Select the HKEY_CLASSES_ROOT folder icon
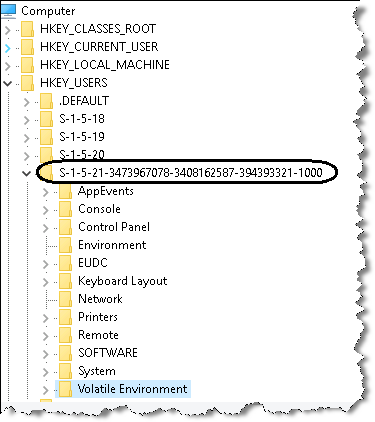Image resolution: width=375 pixels, height=422 pixels. coord(27,29)
